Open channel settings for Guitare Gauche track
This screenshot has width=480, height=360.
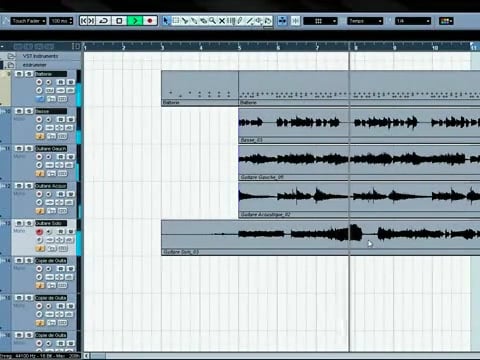(x=39, y=165)
